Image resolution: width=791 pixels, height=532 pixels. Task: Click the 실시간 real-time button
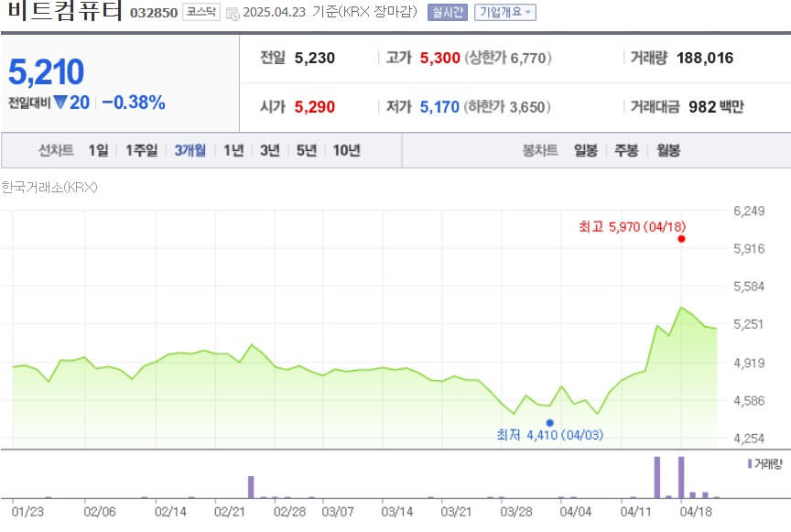pos(448,12)
